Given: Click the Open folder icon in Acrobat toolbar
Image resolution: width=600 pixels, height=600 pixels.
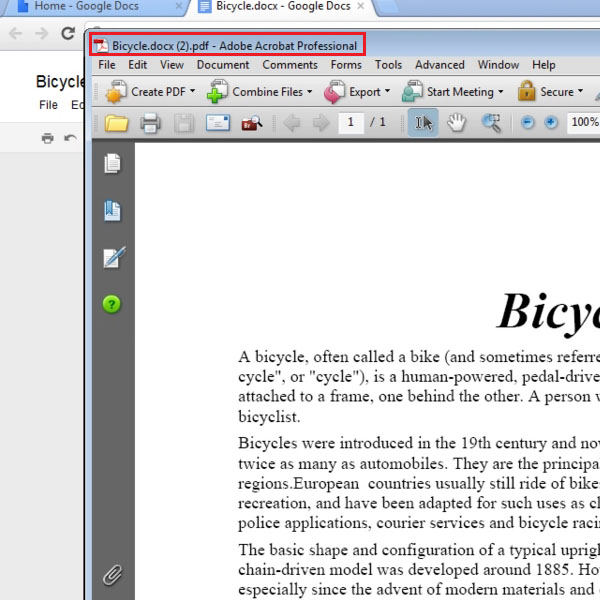Looking at the screenshot, I should pyautogui.click(x=116, y=123).
